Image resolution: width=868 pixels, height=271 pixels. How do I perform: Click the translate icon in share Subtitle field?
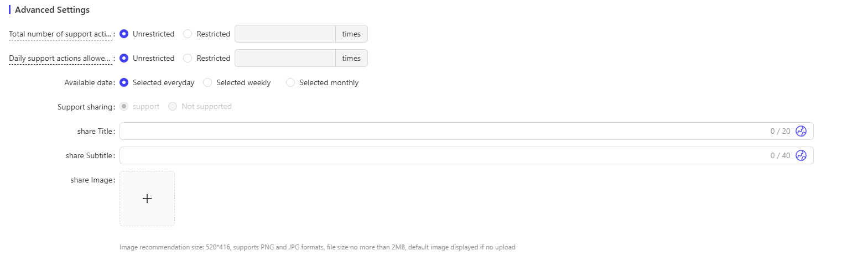(801, 155)
